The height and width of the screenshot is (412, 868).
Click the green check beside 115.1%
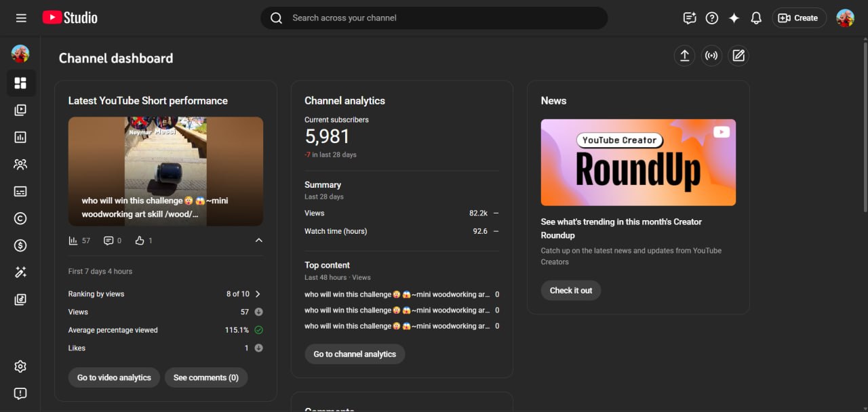tap(258, 330)
